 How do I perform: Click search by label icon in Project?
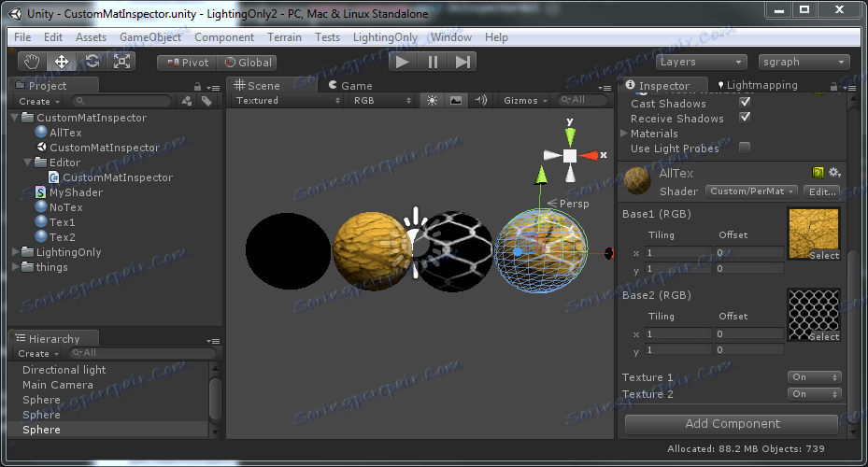coord(206,101)
